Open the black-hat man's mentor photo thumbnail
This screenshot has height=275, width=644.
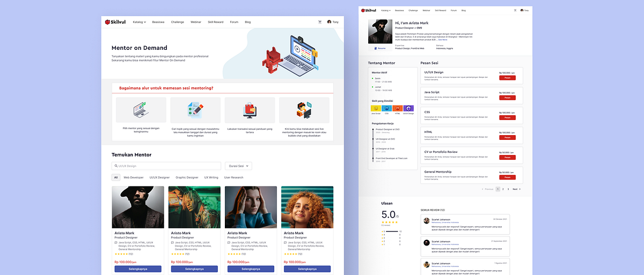click(138, 207)
